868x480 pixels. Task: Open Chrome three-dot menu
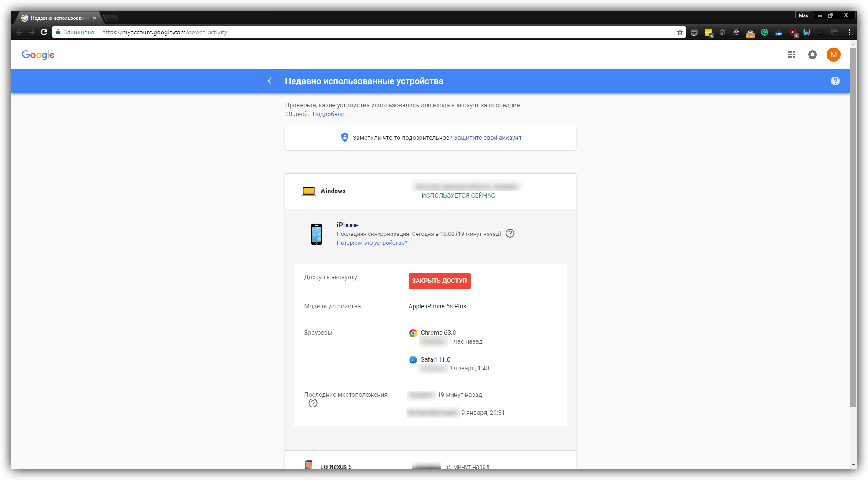point(849,32)
